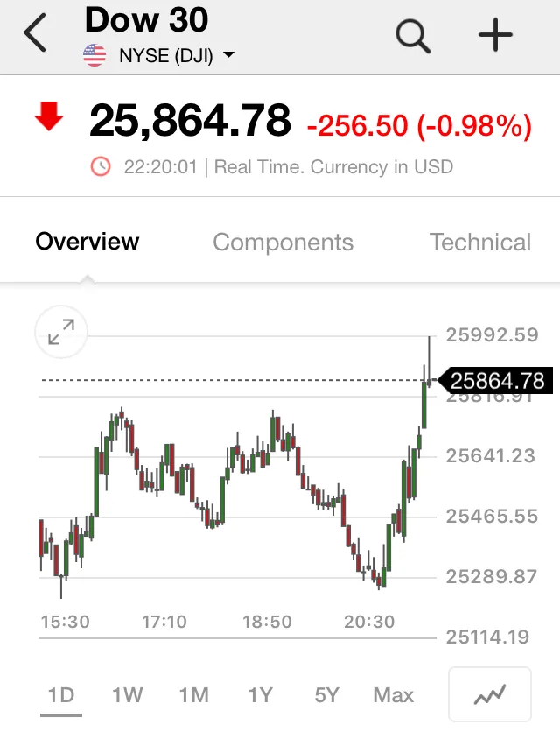Switch to the Technical tab

click(x=480, y=243)
